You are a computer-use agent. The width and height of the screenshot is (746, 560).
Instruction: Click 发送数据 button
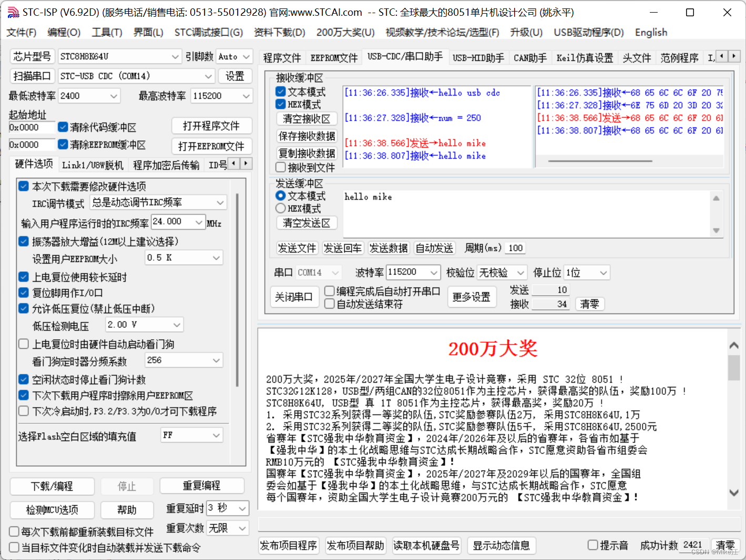pos(389,248)
